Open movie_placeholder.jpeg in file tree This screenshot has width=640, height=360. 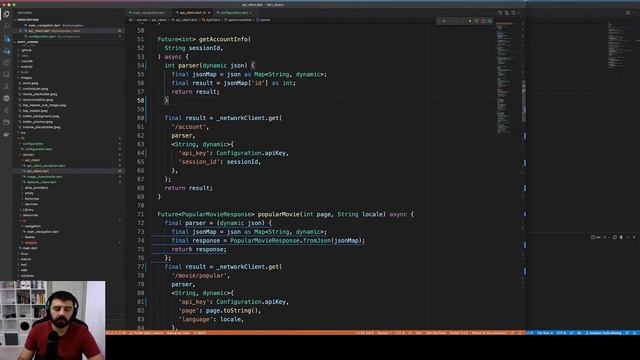tap(40, 94)
